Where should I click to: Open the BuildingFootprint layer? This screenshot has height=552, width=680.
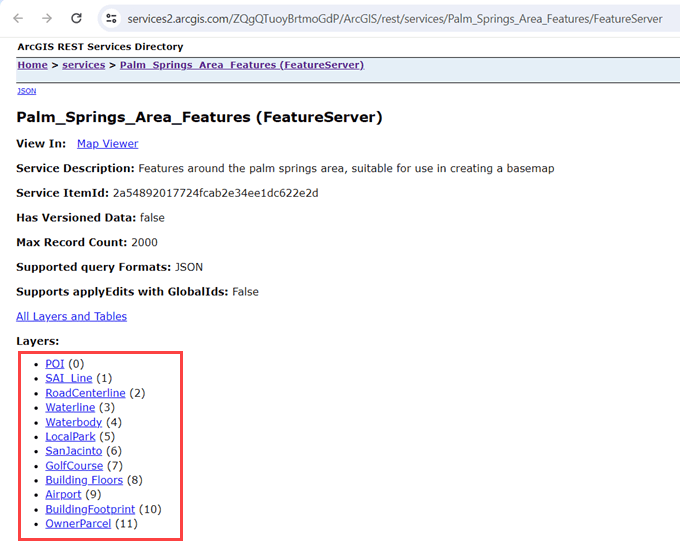pos(90,509)
